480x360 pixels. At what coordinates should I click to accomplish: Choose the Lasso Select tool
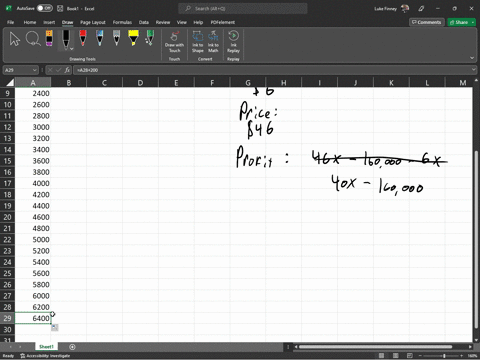coord(33,39)
